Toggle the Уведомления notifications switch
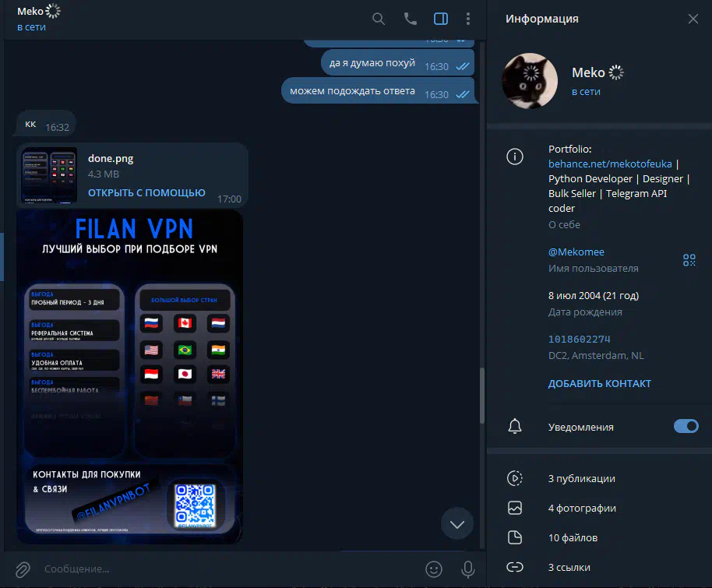Viewport: 712px width, 588px height. [x=686, y=426]
